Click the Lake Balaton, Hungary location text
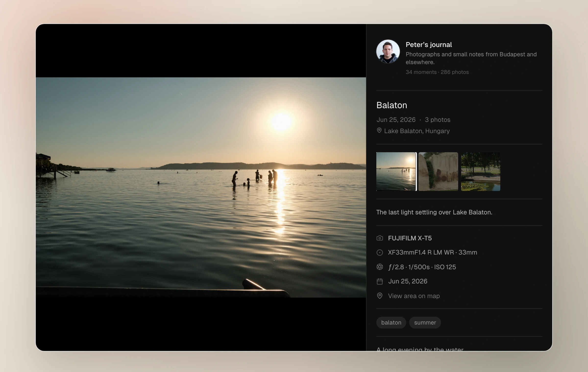Viewport: 588px width, 372px height. pyautogui.click(x=417, y=131)
